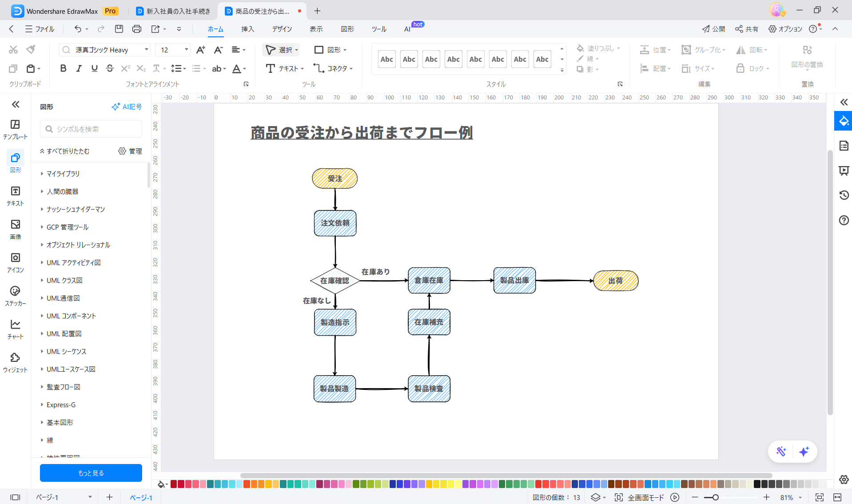The image size is (852, 504).
Task: Add a new page with the plus button
Action: pyautogui.click(x=109, y=497)
